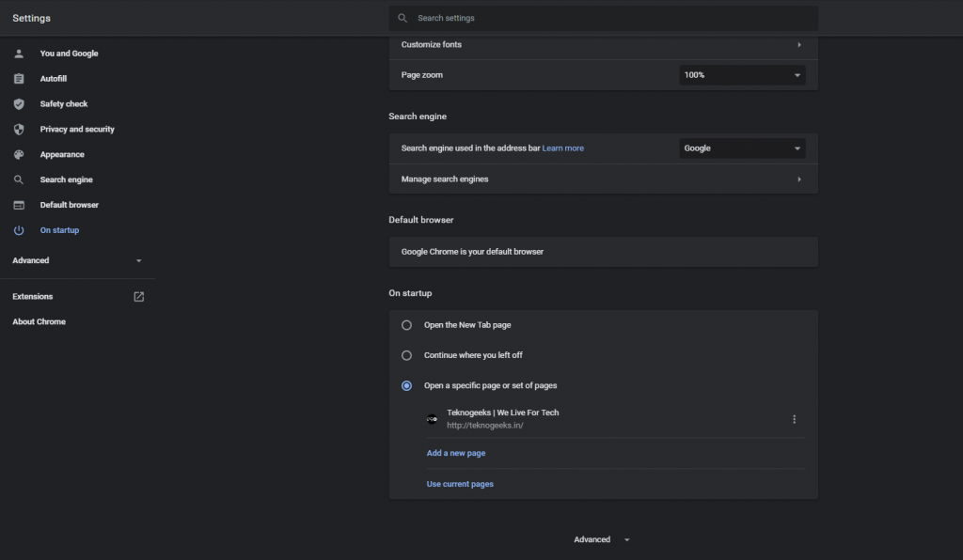Click the Default browser window icon
The image size is (963, 560).
pyautogui.click(x=19, y=205)
